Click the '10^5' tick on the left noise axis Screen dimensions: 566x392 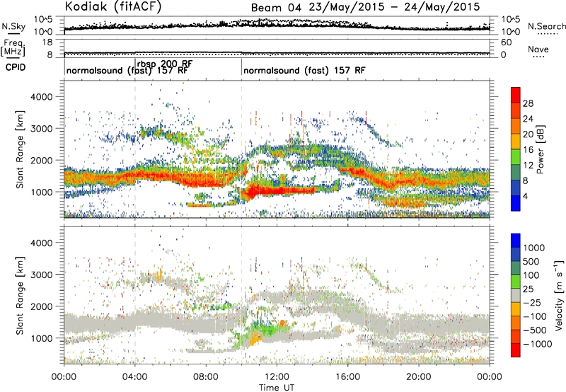coord(43,19)
